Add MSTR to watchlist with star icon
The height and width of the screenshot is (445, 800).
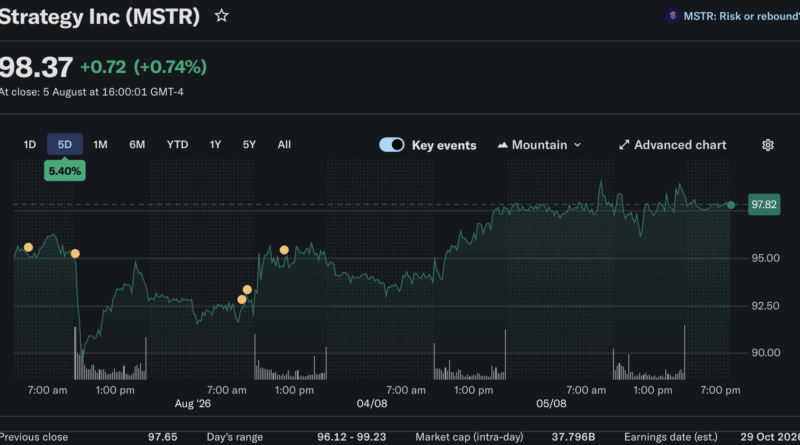point(221,16)
